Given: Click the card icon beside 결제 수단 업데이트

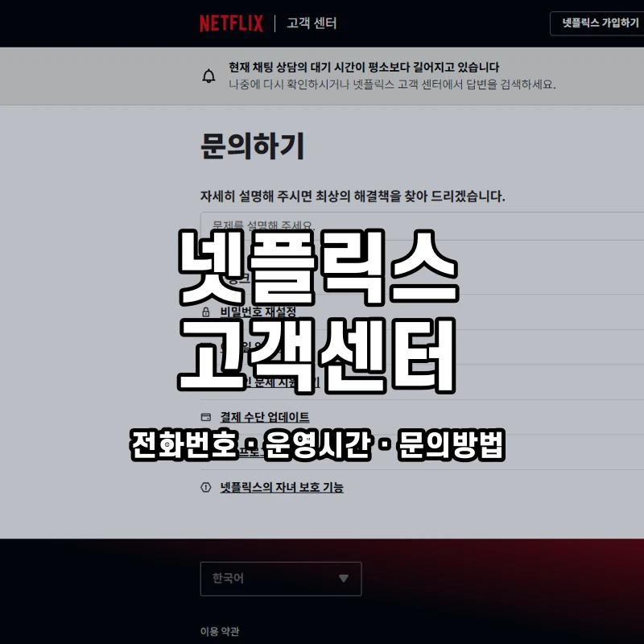Looking at the screenshot, I should [206, 417].
